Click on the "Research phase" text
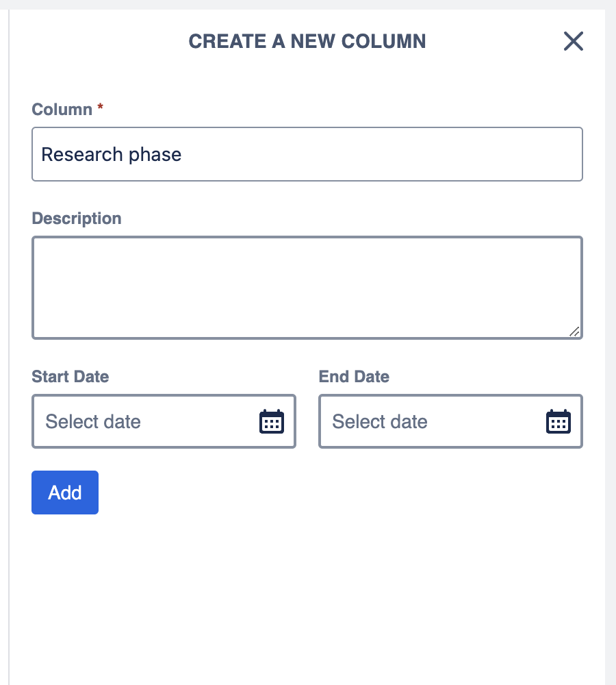The height and width of the screenshot is (685, 616). [112, 154]
